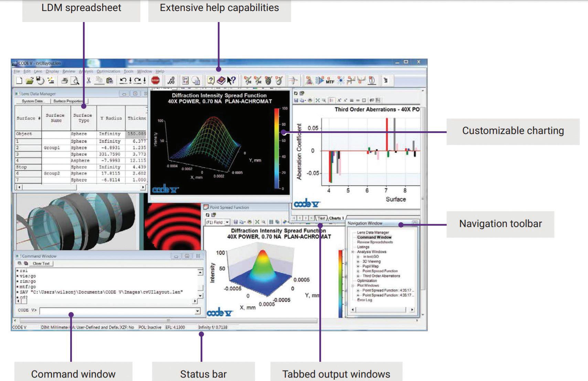Open Print Preview magnifier icon
The width and height of the screenshot is (588, 381).
click(x=75, y=81)
